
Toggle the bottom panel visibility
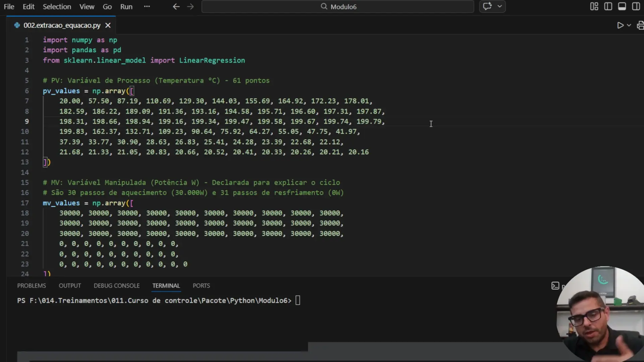click(x=622, y=6)
